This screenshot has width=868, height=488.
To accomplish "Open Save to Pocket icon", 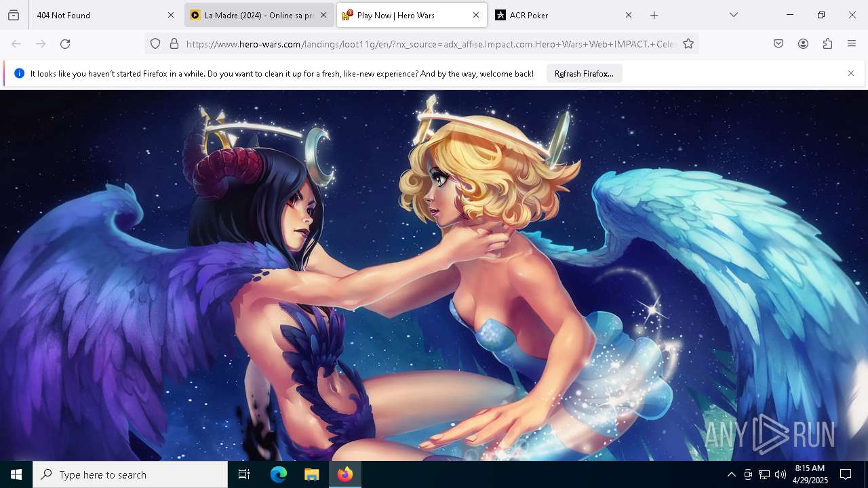I will click(x=778, y=44).
